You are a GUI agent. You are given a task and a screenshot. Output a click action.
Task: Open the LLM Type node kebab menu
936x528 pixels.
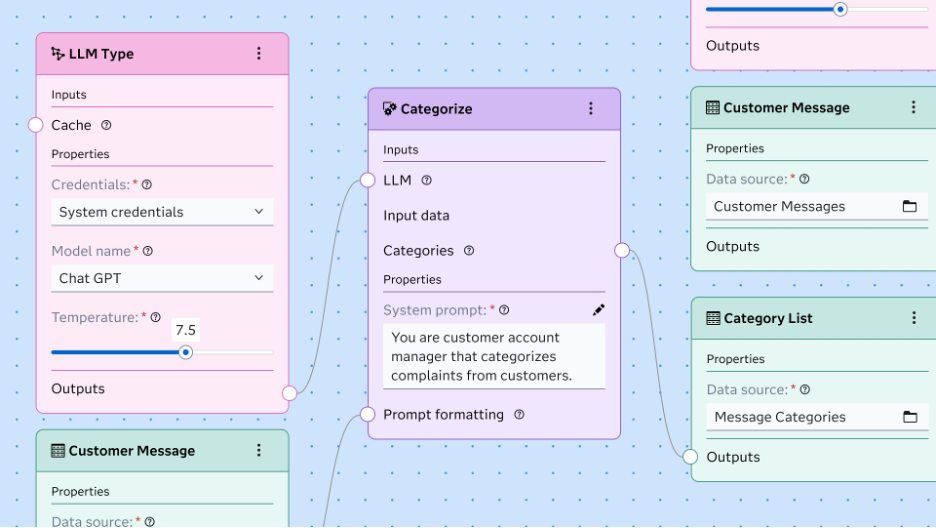pyautogui.click(x=258, y=54)
